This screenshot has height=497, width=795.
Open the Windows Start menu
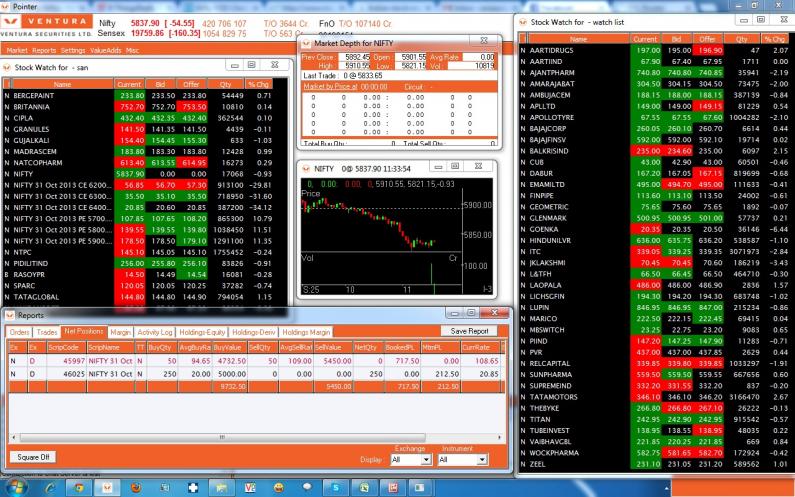coord(17,487)
